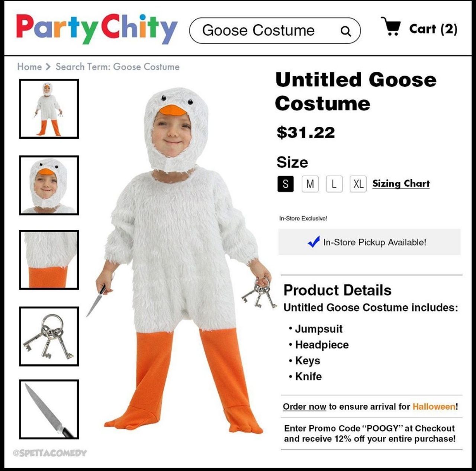
Task: Pick size XL
Action: [358, 184]
